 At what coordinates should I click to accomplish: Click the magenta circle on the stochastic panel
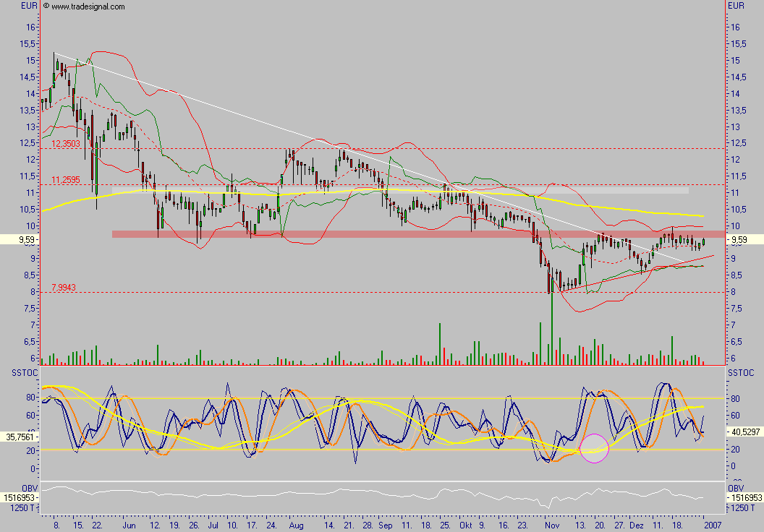pos(594,448)
